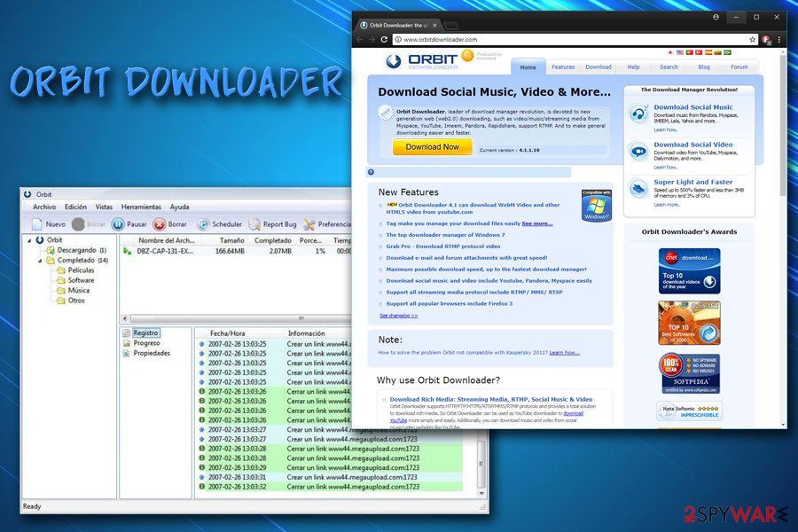Select the 13:03:32 Cerrar un link log row
Viewport: 798px width, 532px height.
pyautogui.click(x=330, y=487)
